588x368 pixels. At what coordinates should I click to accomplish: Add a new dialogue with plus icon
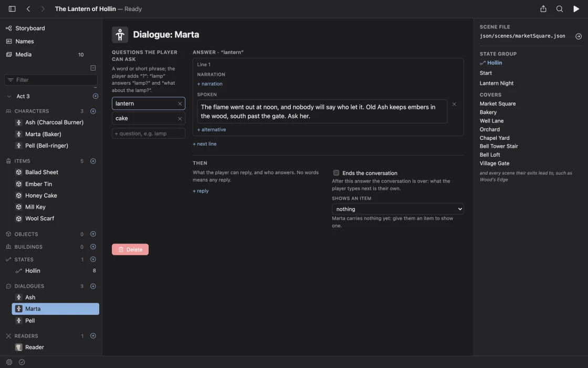(93, 286)
